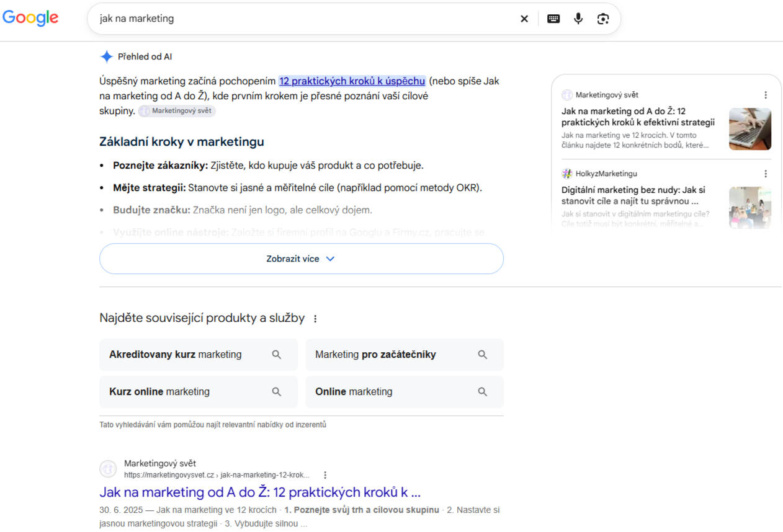The height and width of the screenshot is (532, 783).
Task: Click magnifier icon in 'Akreditovany kurz marketing' chip
Action: coord(277,355)
